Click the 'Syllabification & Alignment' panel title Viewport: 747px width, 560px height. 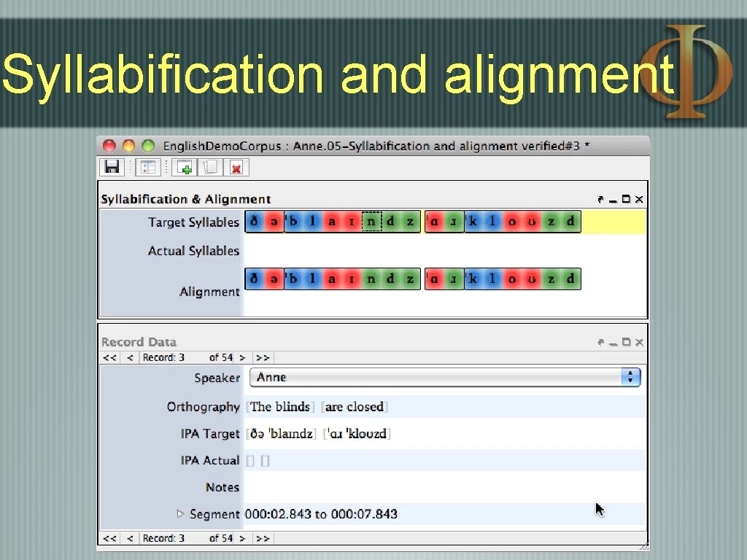tap(186, 199)
